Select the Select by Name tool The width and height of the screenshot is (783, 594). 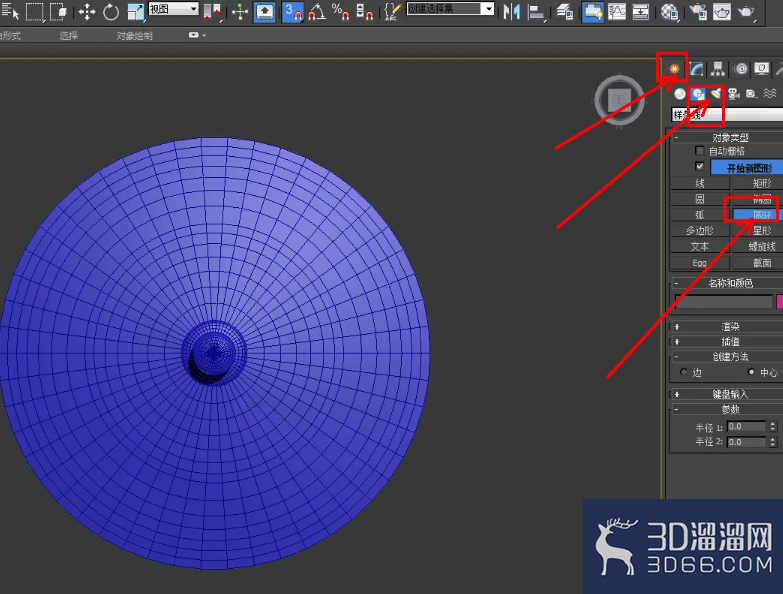point(10,11)
